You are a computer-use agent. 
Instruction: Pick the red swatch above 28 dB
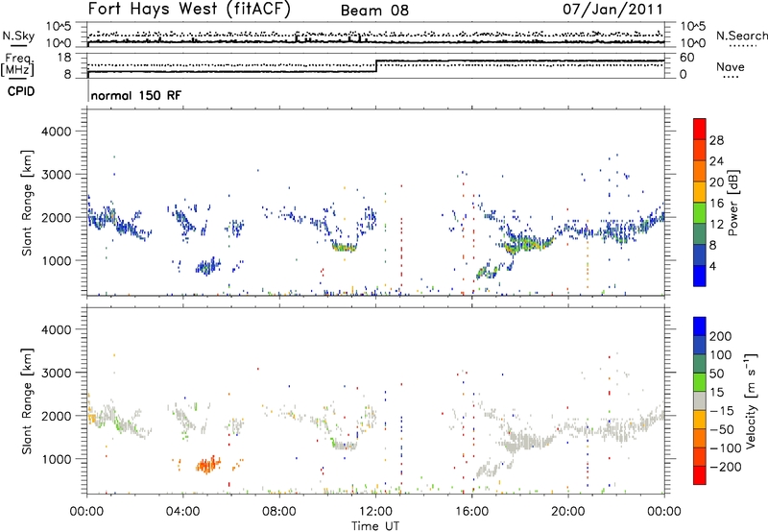click(x=700, y=129)
